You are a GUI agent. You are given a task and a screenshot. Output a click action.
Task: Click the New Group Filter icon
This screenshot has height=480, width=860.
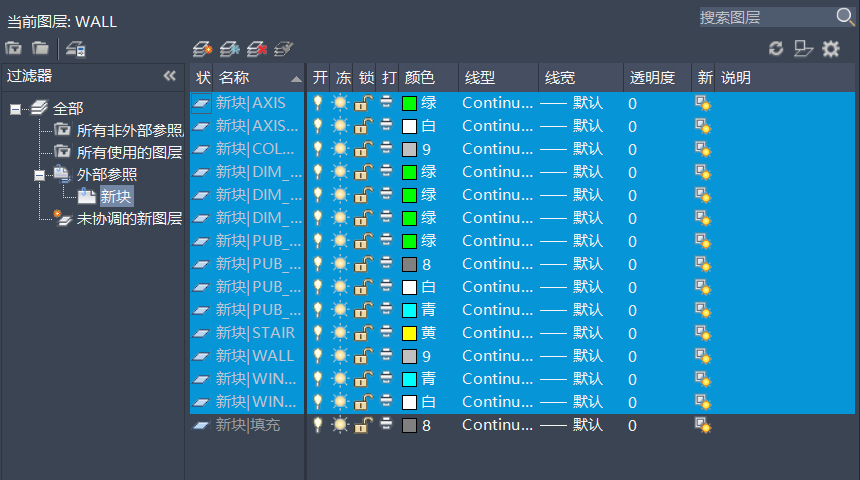(x=40, y=48)
